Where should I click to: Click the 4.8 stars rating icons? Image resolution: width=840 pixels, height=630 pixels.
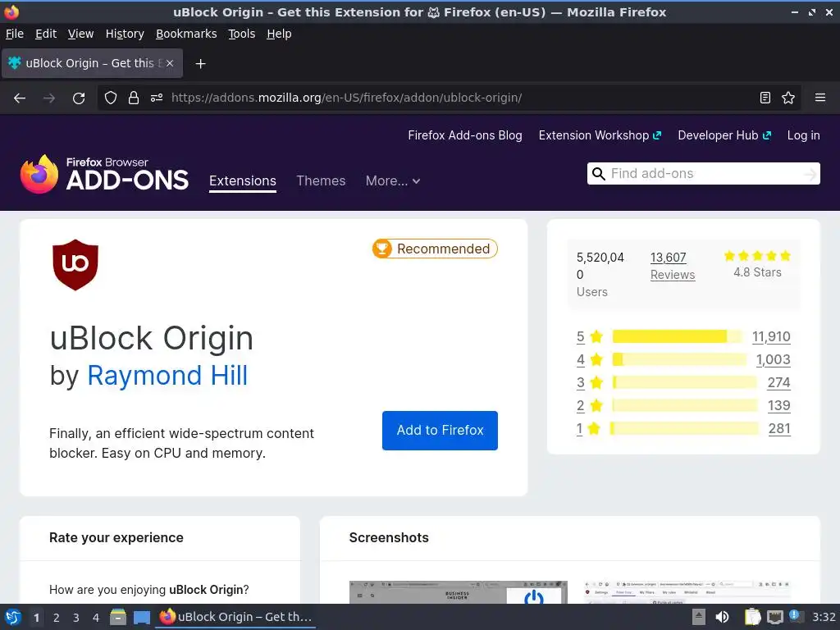pyautogui.click(x=757, y=256)
